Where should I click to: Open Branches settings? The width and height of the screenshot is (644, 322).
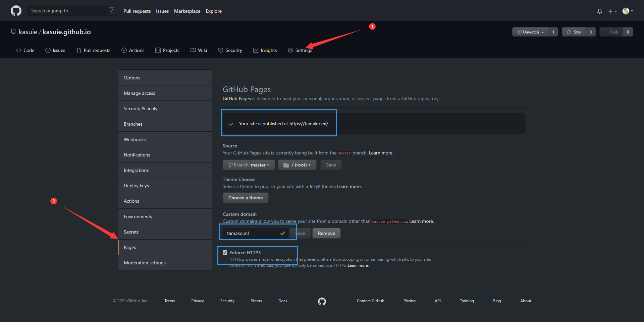pos(165,124)
